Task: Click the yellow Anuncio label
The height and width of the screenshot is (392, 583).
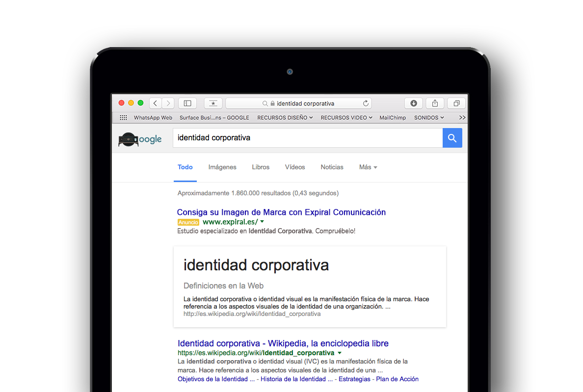Action: pos(188,222)
